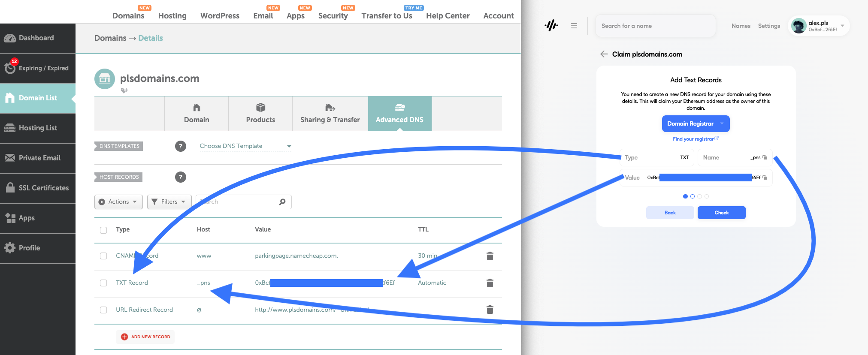The image size is (868, 355).
Task: Open the Actions dropdown
Action: coord(118,202)
